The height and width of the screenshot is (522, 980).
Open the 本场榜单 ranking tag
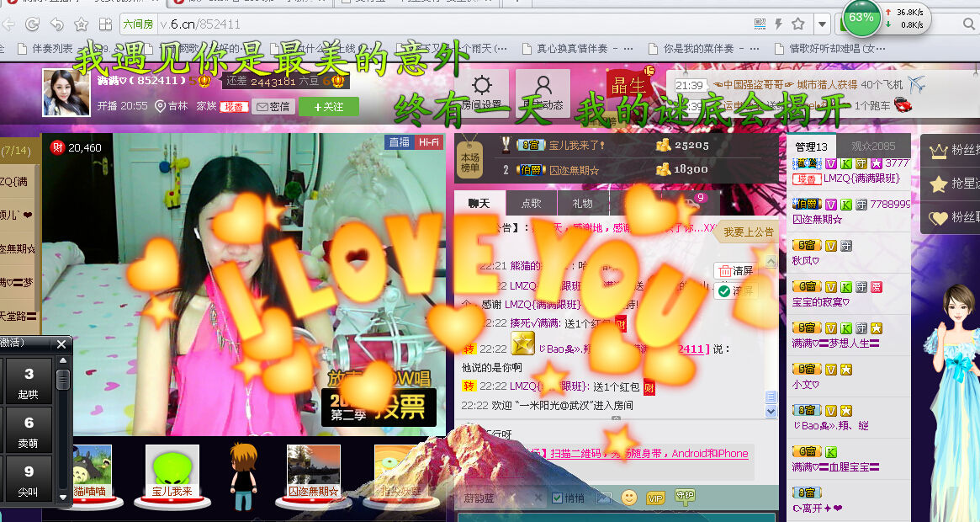[470, 160]
